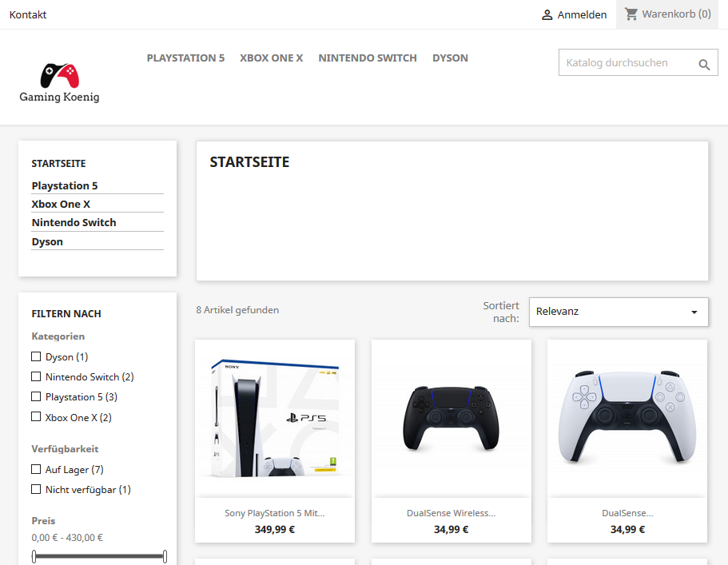Open Playstation 5 in the sidebar

click(65, 185)
